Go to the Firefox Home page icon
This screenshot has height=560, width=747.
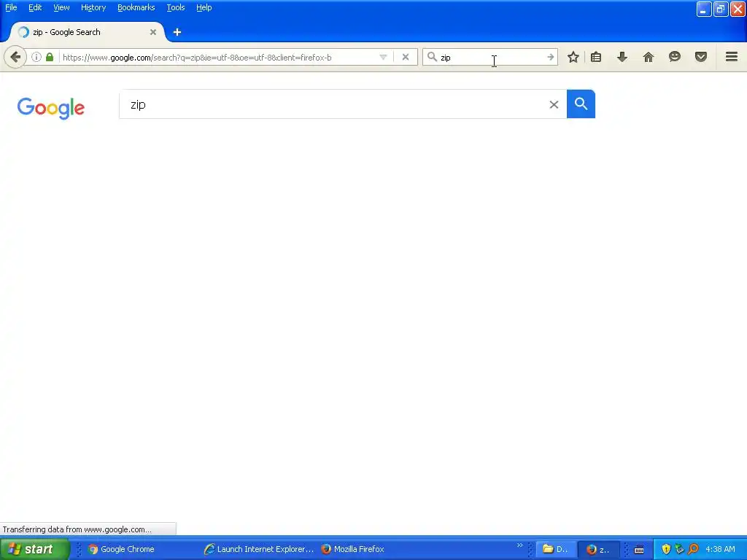649,57
